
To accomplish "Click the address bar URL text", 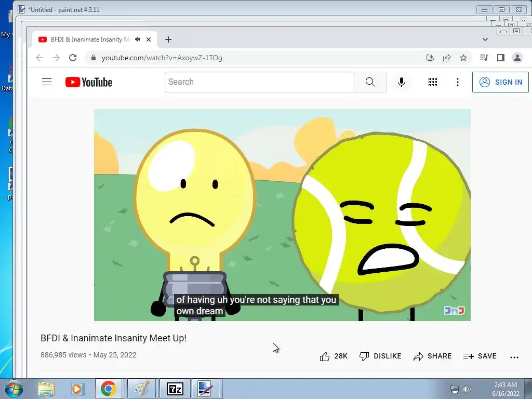I will [x=162, y=58].
